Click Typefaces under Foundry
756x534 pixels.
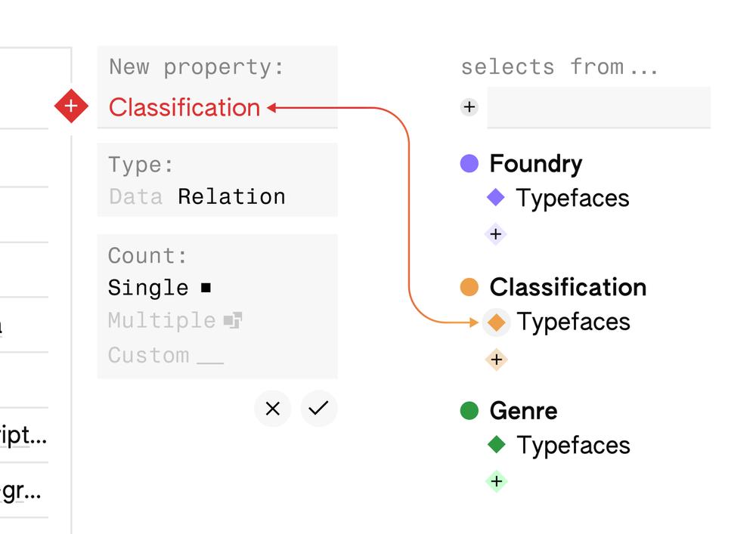[572, 199]
